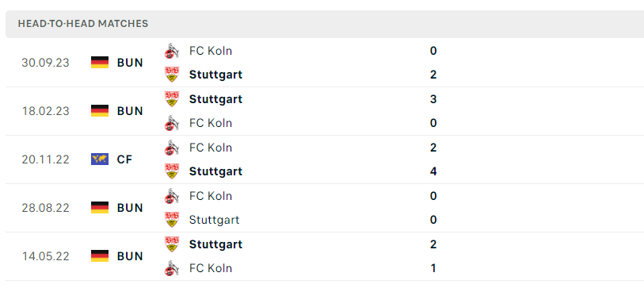Click Stuttgart crest in 18.02.23 match
The height and width of the screenshot is (288, 644).
pos(172,99)
